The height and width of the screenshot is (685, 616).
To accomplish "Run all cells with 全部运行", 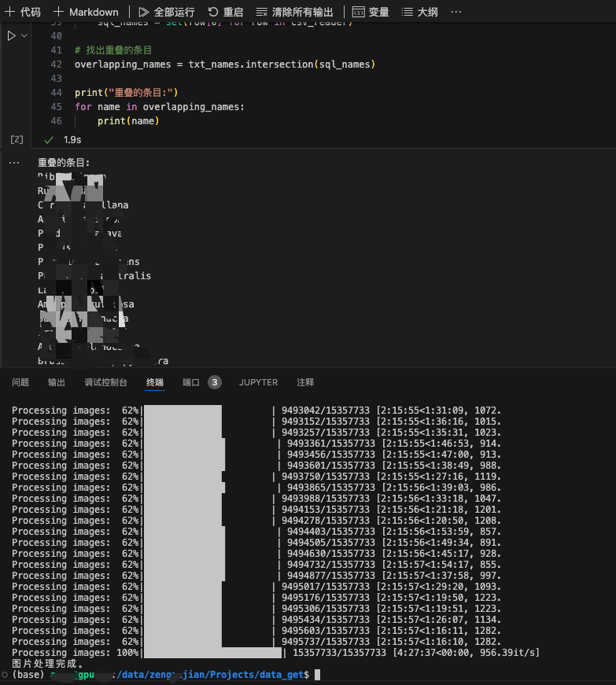I will pos(167,12).
